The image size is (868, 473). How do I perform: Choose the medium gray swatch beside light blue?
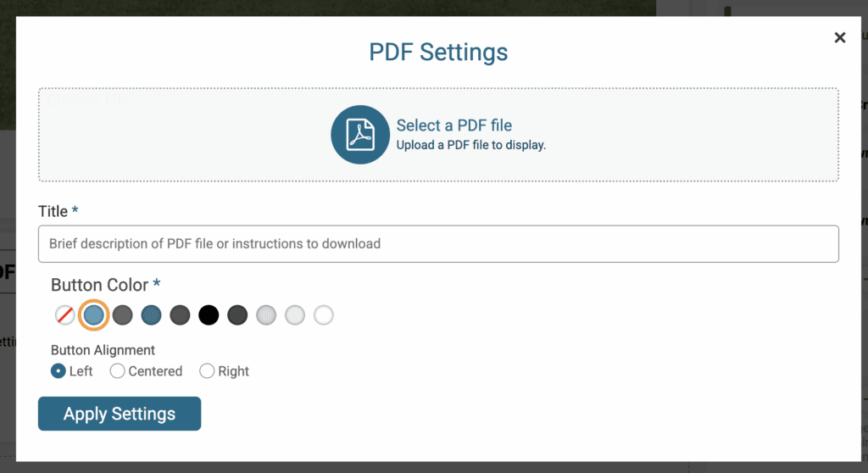(x=122, y=315)
